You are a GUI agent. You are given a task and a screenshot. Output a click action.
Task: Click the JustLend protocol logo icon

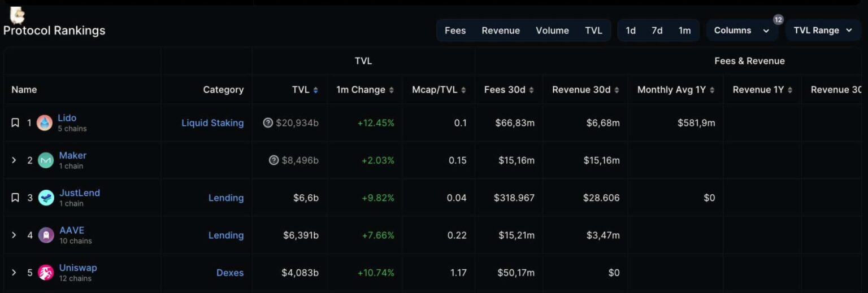[x=46, y=198]
